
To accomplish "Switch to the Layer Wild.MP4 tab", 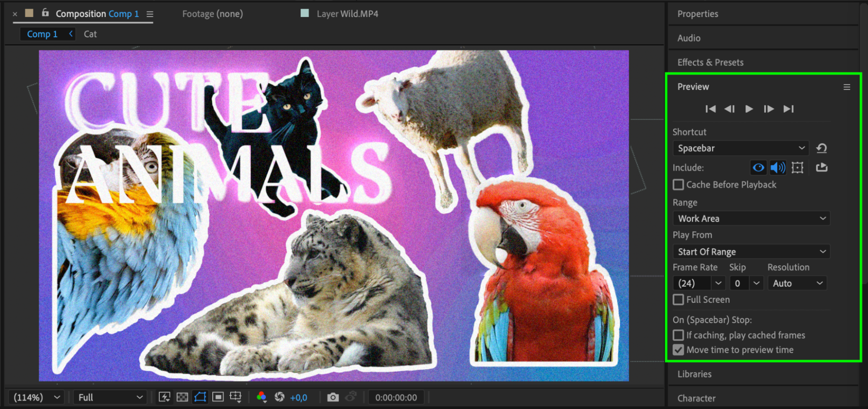I will (x=347, y=14).
